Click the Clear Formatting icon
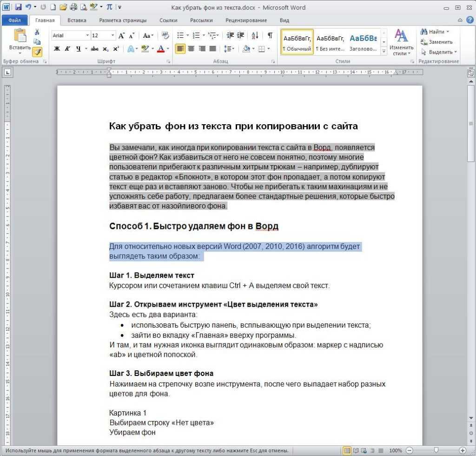Screen dimensions: 476x456 (x=165, y=35)
